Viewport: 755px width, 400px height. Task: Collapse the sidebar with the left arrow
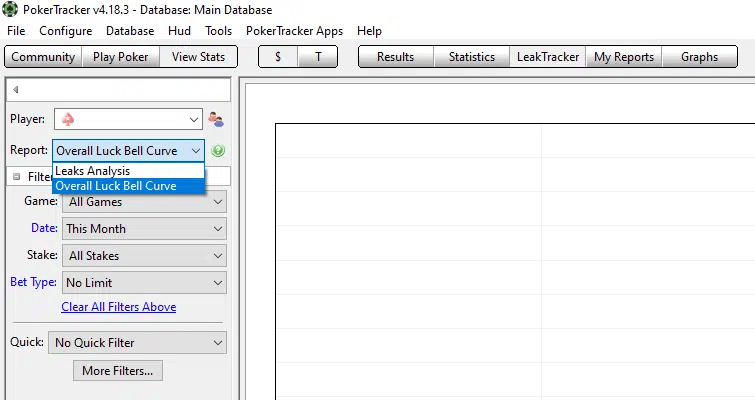pos(15,90)
